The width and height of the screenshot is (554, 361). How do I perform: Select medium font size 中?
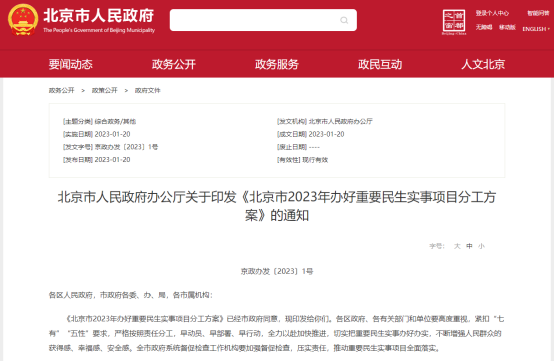pos(469,246)
